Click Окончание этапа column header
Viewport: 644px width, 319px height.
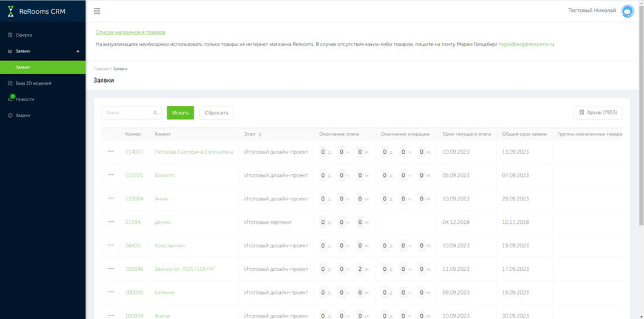[339, 134]
